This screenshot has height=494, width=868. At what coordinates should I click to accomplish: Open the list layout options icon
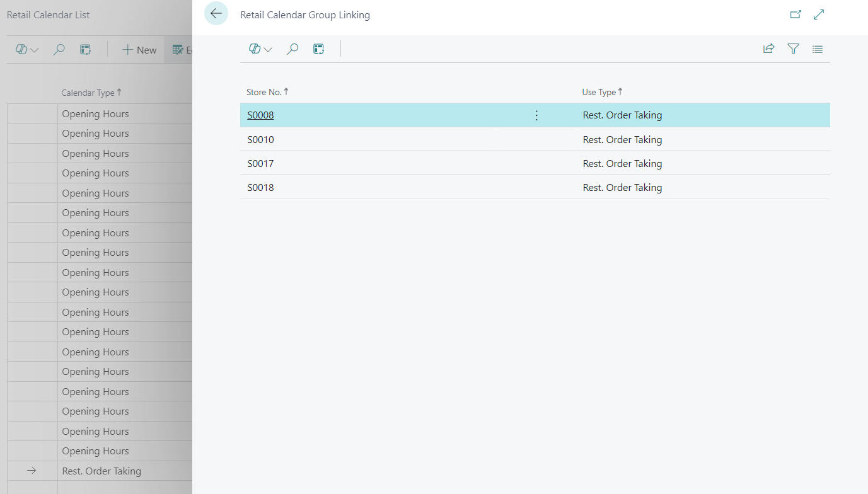[x=818, y=49]
